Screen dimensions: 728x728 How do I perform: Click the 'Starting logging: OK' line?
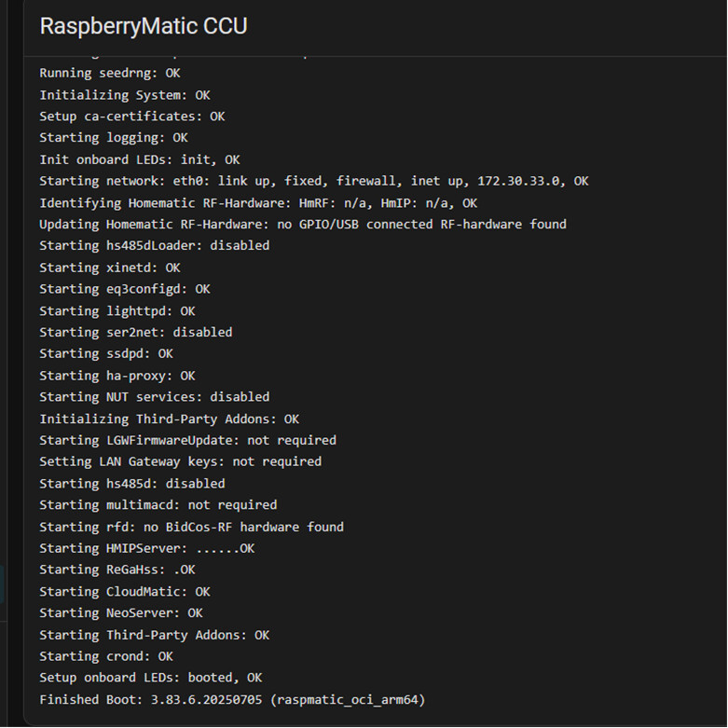click(x=113, y=138)
